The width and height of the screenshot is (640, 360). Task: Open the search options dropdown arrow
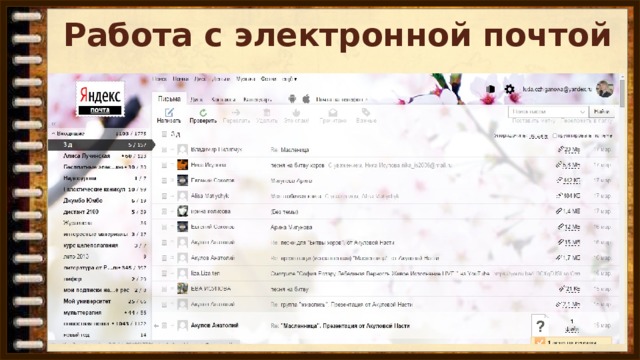click(582, 111)
